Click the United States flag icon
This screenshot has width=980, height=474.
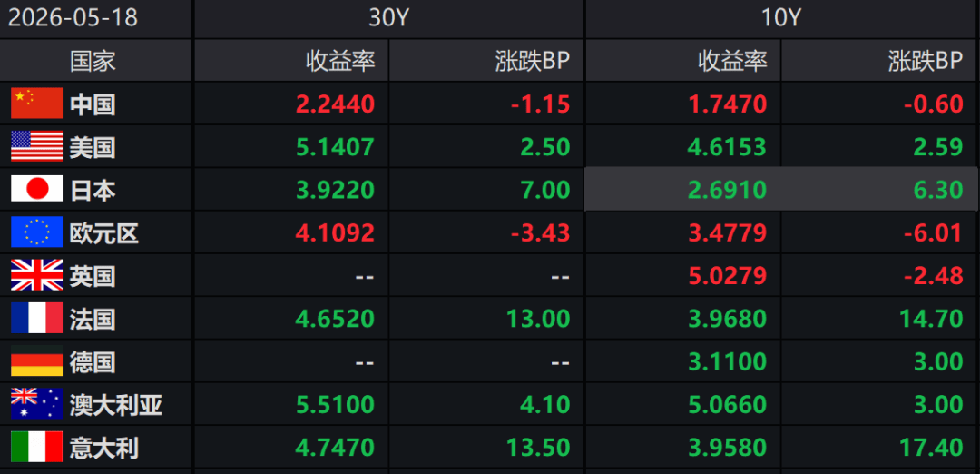pyautogui.click(x=37, y=146)
